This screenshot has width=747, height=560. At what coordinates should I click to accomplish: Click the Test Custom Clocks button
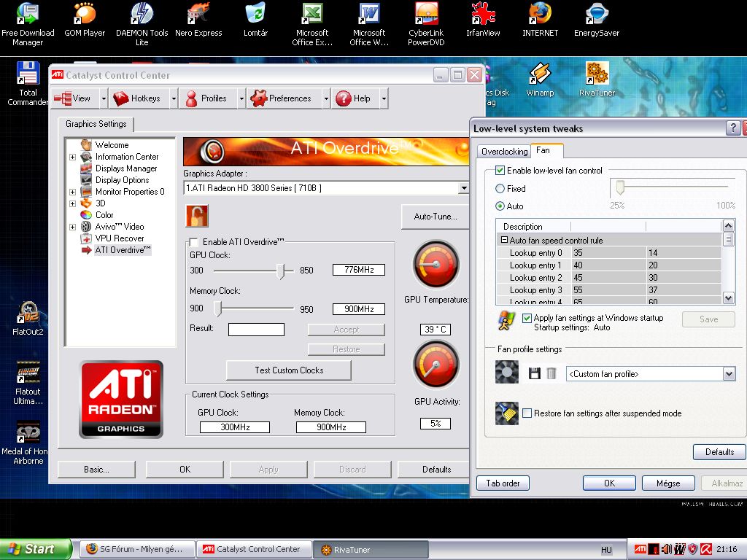[289, 370]
